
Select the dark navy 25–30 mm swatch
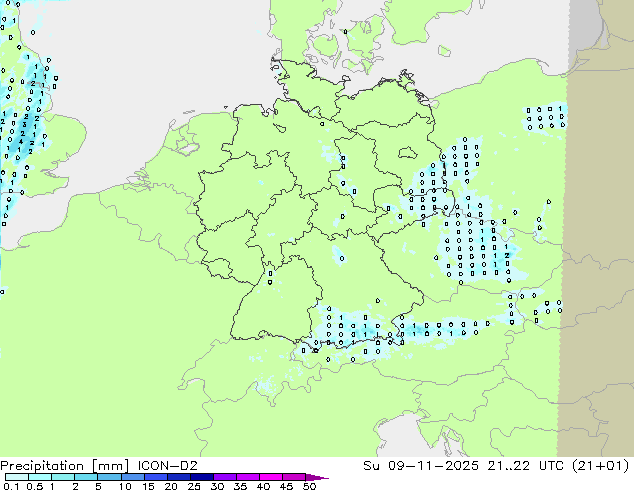click(201, 477)
